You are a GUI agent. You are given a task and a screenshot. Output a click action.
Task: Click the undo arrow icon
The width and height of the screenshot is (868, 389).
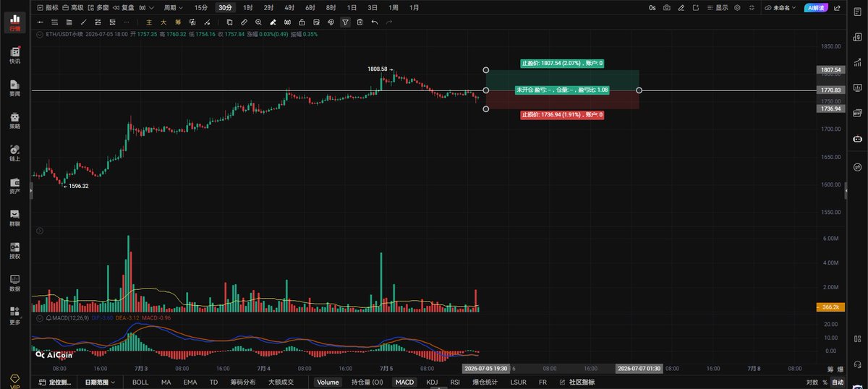pos(374,22)
